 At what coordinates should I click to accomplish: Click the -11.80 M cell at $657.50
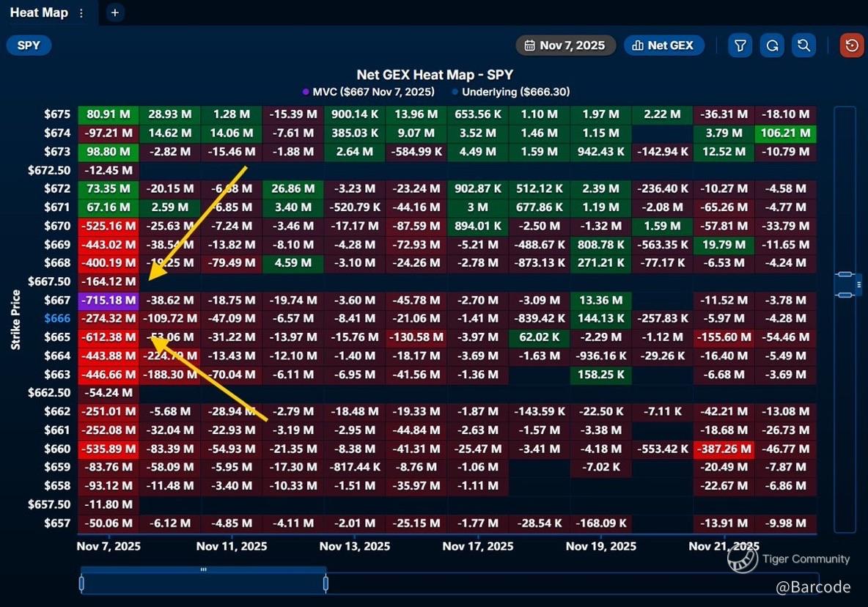(108, 504)
